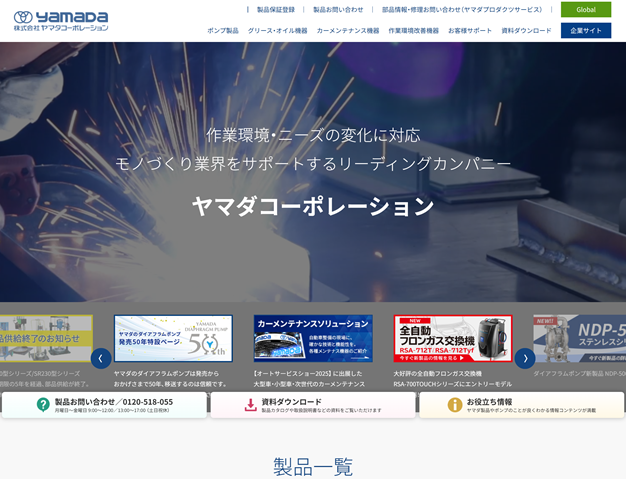Click caption 【オートサービスショー2025】に出展した

click(308, 374)
